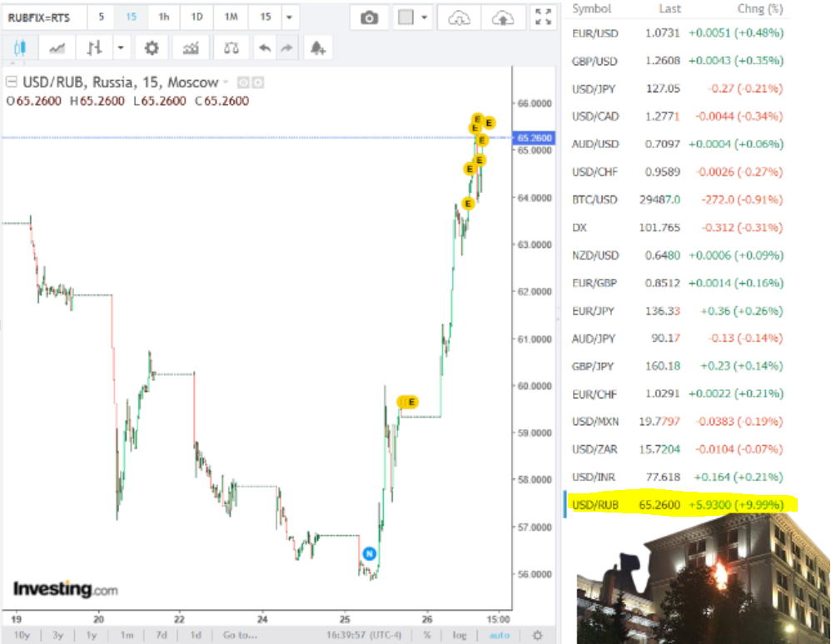Screen dimensions: 831x644
Task: Select BTC/USD row in watchlist
Action: 677,200
